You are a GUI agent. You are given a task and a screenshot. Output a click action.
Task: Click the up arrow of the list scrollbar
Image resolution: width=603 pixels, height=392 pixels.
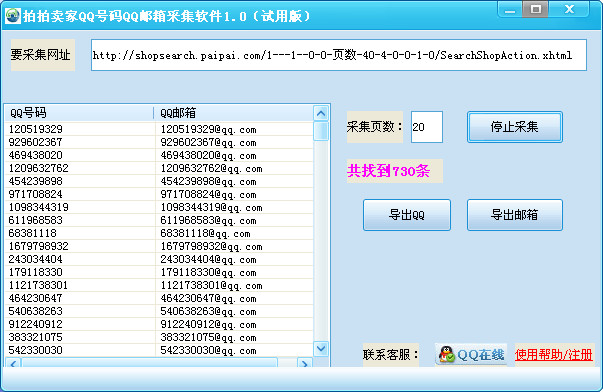(321, 113)
